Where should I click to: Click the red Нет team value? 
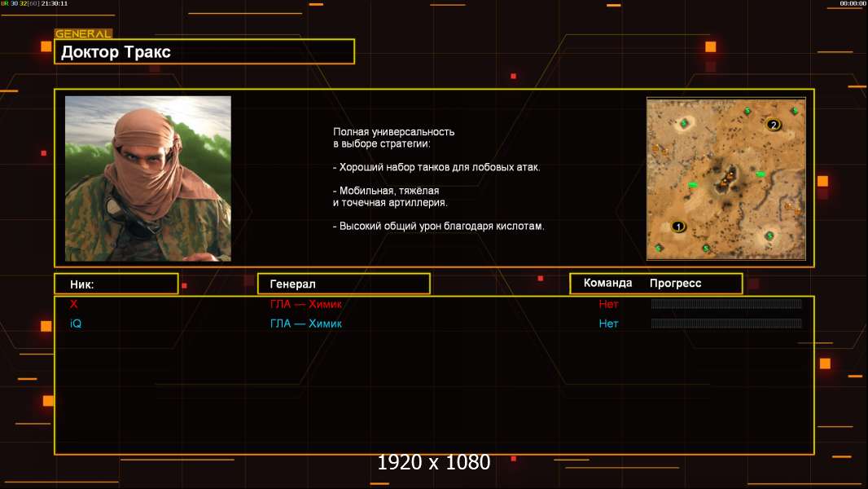(x=608, y=304)
